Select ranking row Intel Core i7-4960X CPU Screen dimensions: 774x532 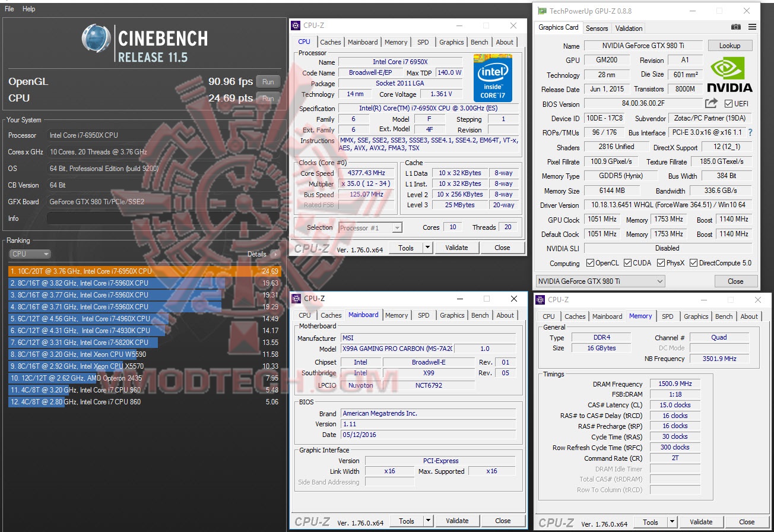pos(144,319)
